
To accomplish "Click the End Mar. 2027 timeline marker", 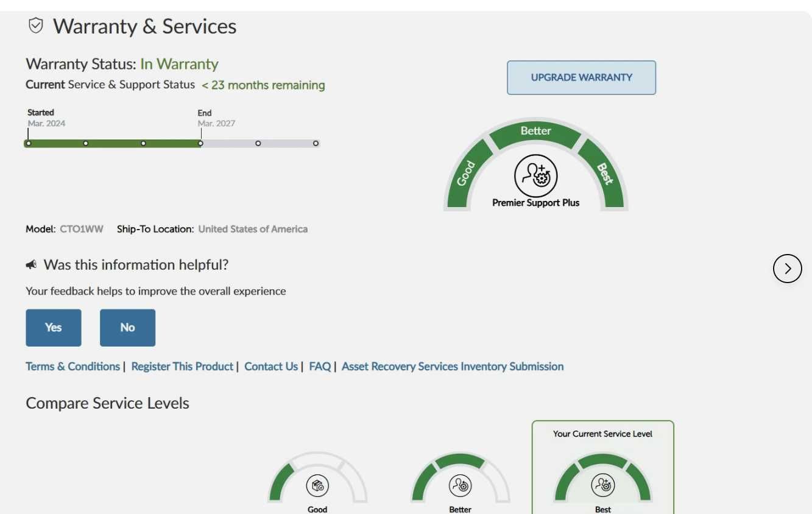I will (200, 143).
